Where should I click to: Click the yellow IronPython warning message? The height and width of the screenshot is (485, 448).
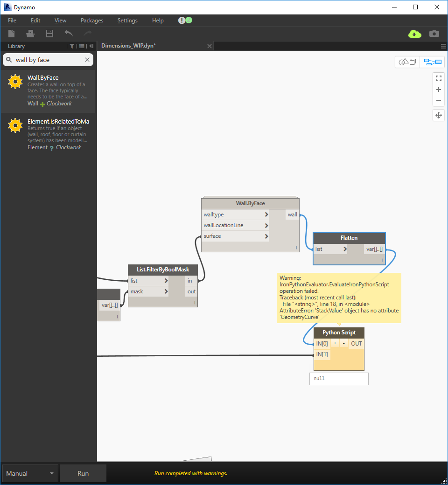(339, 298)
